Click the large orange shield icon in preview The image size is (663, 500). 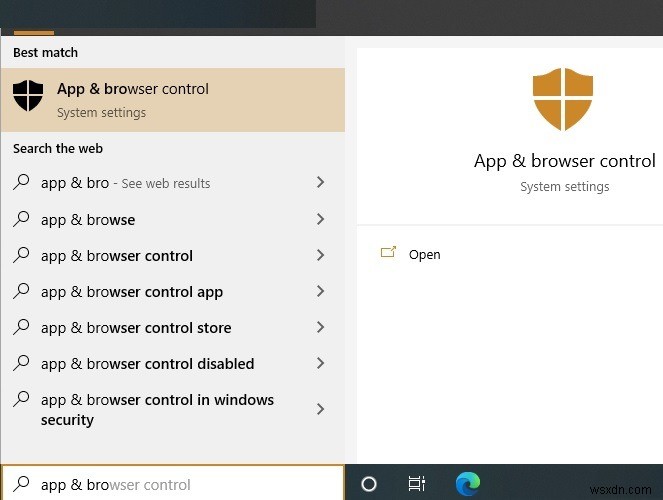(x=562, y=99)
